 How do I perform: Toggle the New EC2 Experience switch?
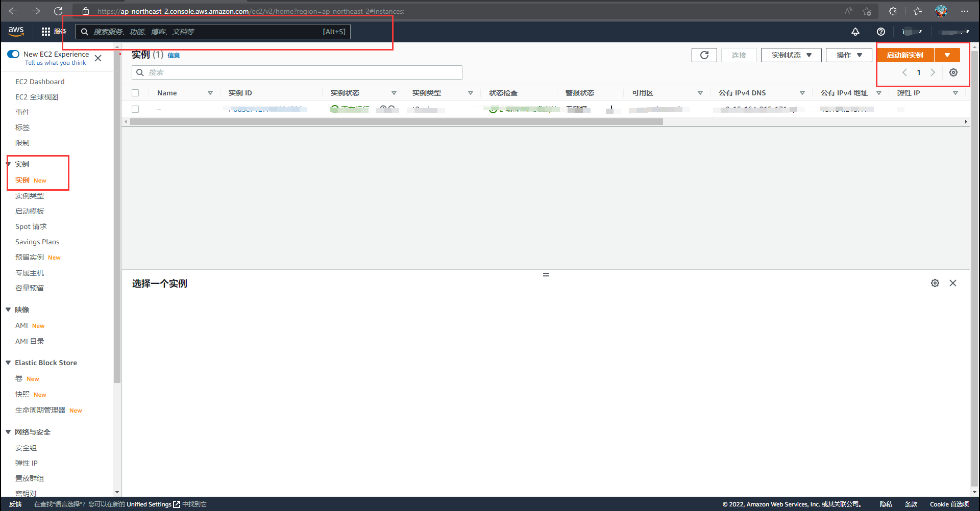[13, 54]
